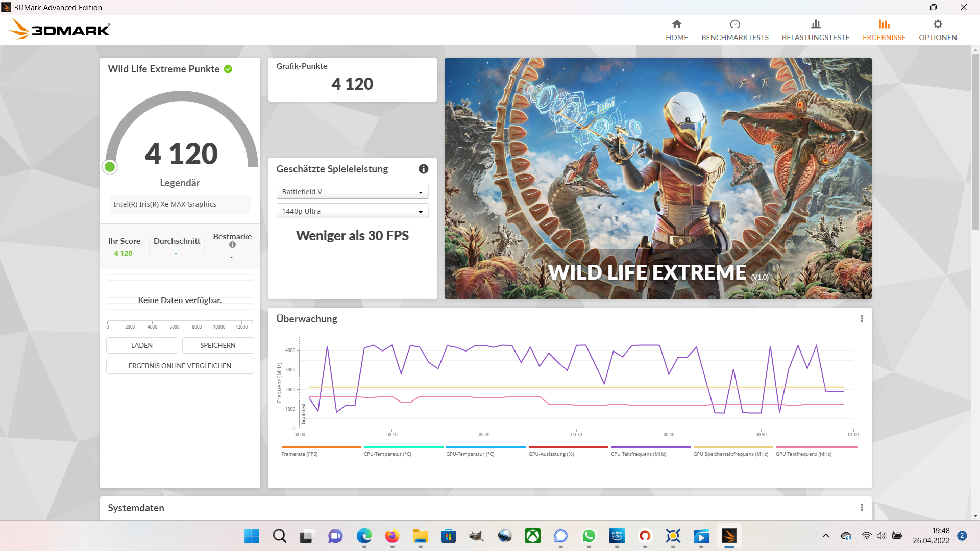This screenshot has height=551, width=980.
Task: Open Benchmarktests gauge icon
Action: pyautogui.click(x=735, y=24)
